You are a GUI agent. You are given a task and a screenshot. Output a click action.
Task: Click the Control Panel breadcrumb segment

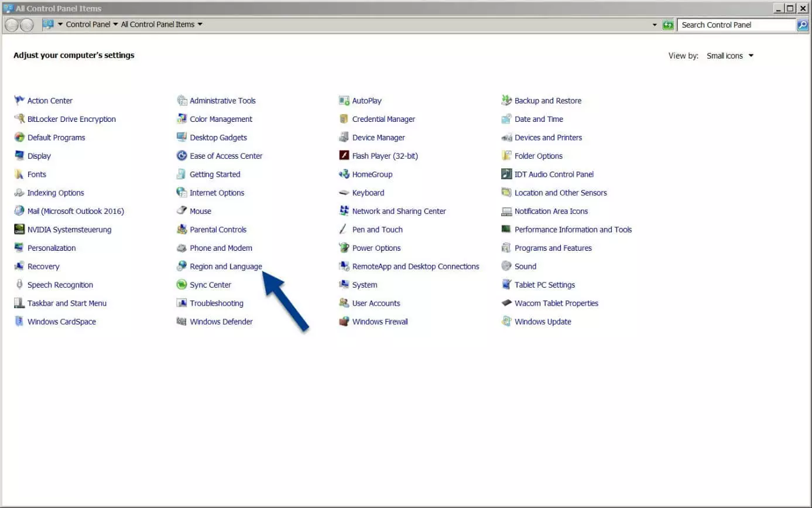tap(88, 25)
